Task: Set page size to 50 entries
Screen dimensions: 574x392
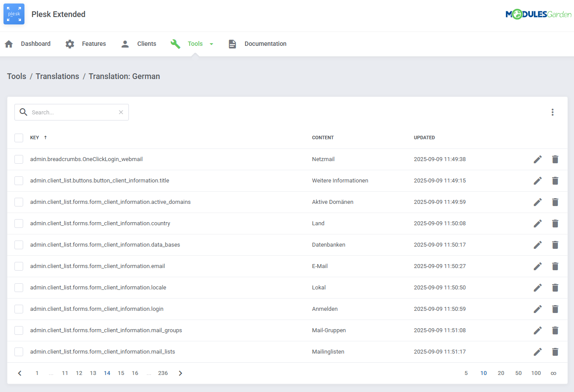Action: pyautogui.click(x=519, y=373)
